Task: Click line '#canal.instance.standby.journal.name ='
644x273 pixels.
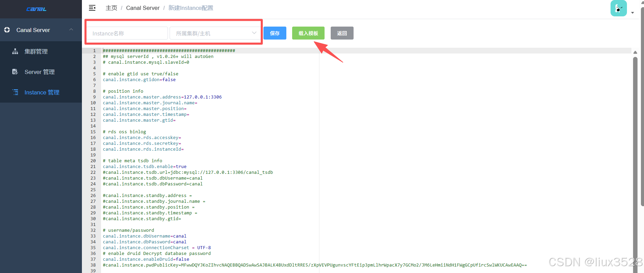Action: click(x=154, y=201)
